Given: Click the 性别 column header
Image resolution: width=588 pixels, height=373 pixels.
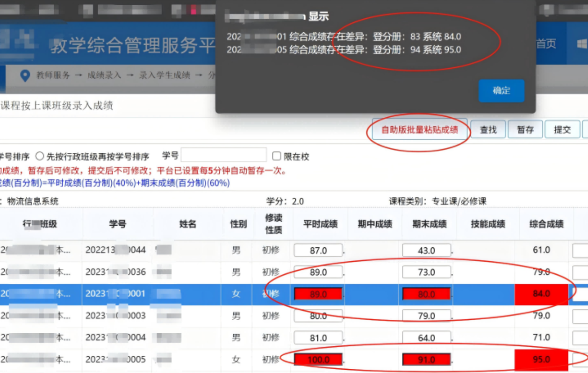Looking at the screenshot, I should coord(238,224).
